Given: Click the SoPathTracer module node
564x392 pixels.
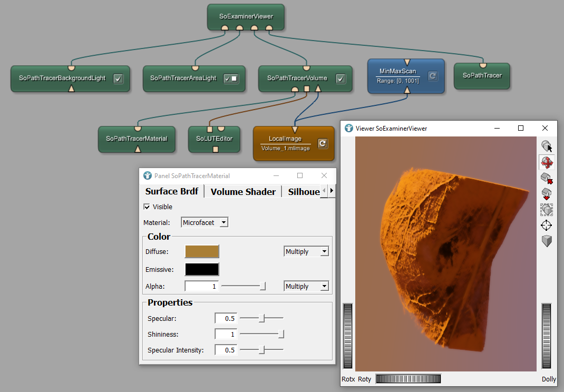Looking at the screenshot, I should [482, 76].
